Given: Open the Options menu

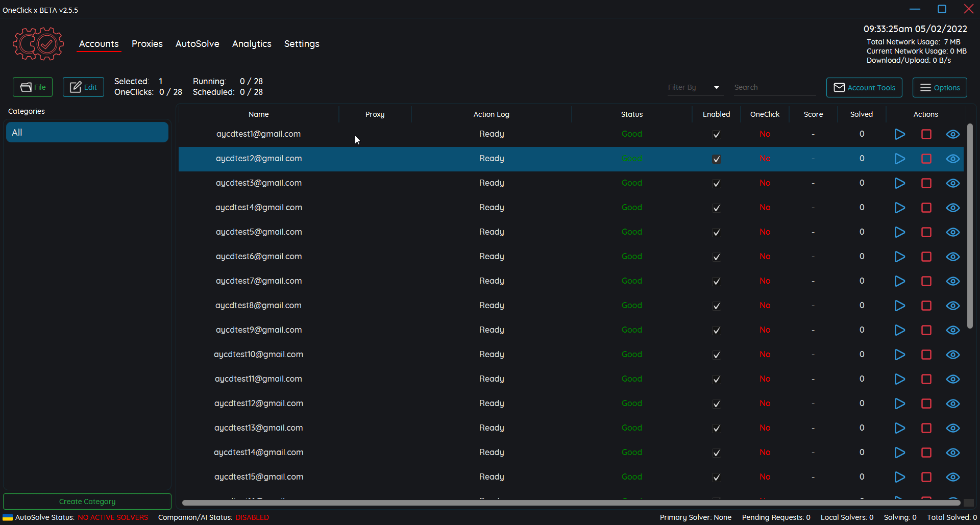Looking at the screenshot, I should click(939, 88).
